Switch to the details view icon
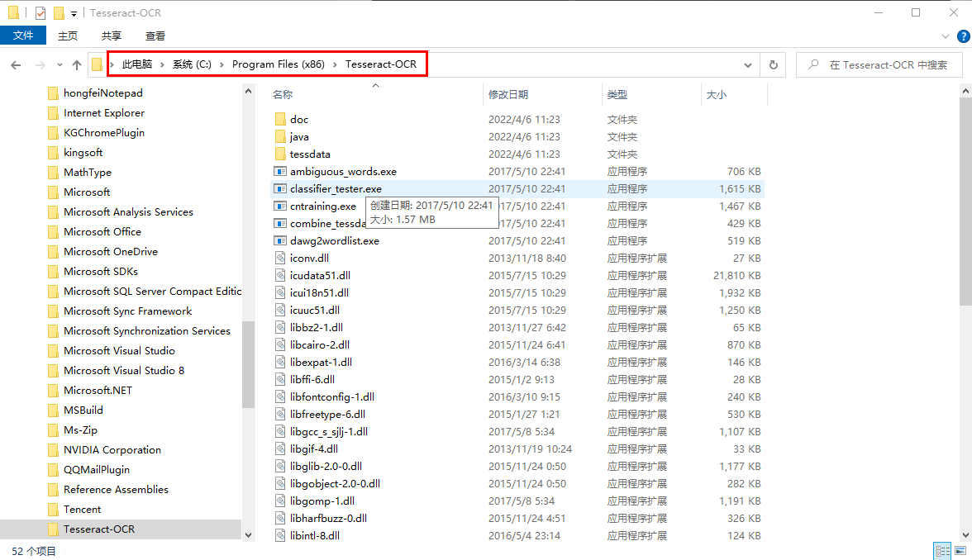The width and height of the screenshot is (972, 560). click(x=943, y=551)
